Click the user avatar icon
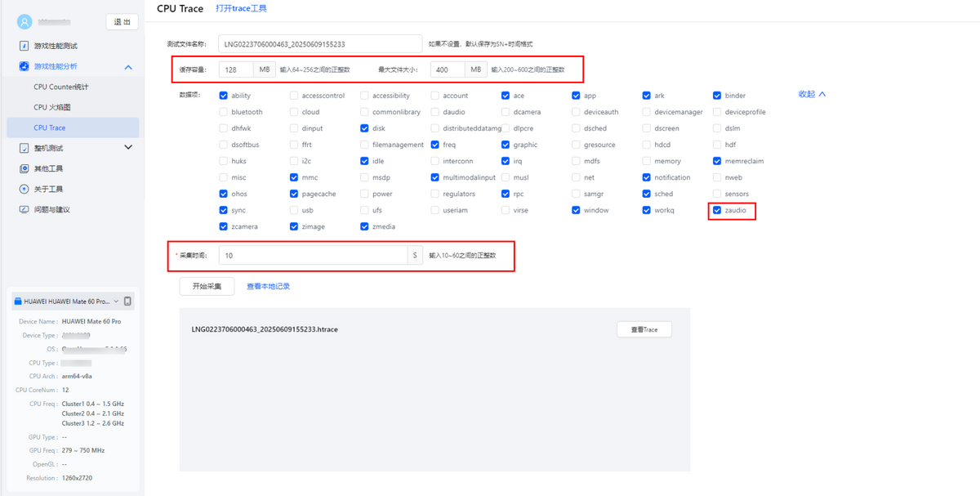Screen dimensions: 980x496 (24, 22)
